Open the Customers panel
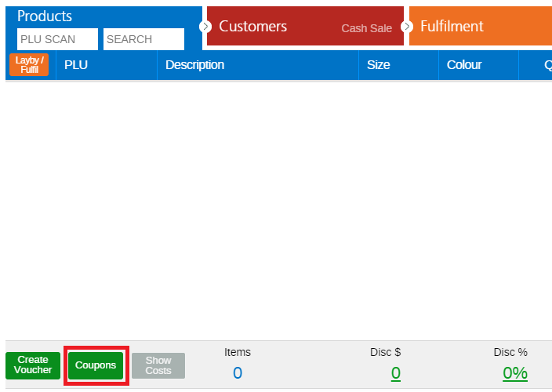 (x=305, y=26)
